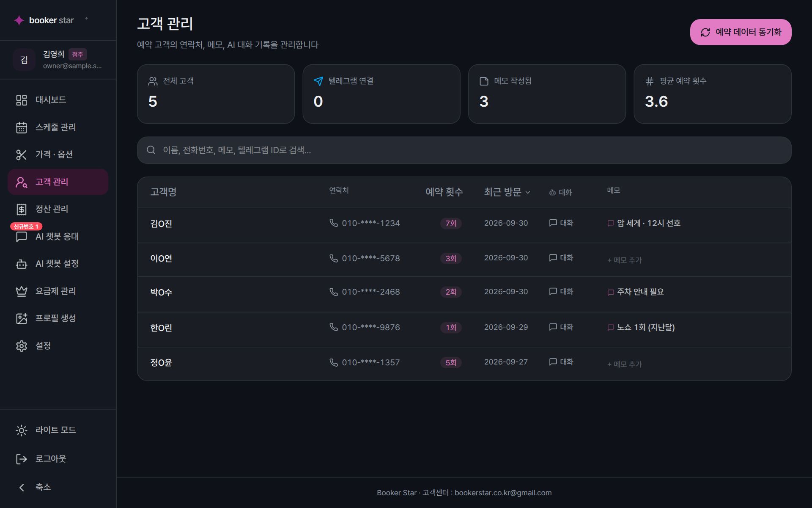The width and height of the screenshot is (812, 508).
Task: Click the 설정 gear icon
Action: click(22, 346)
